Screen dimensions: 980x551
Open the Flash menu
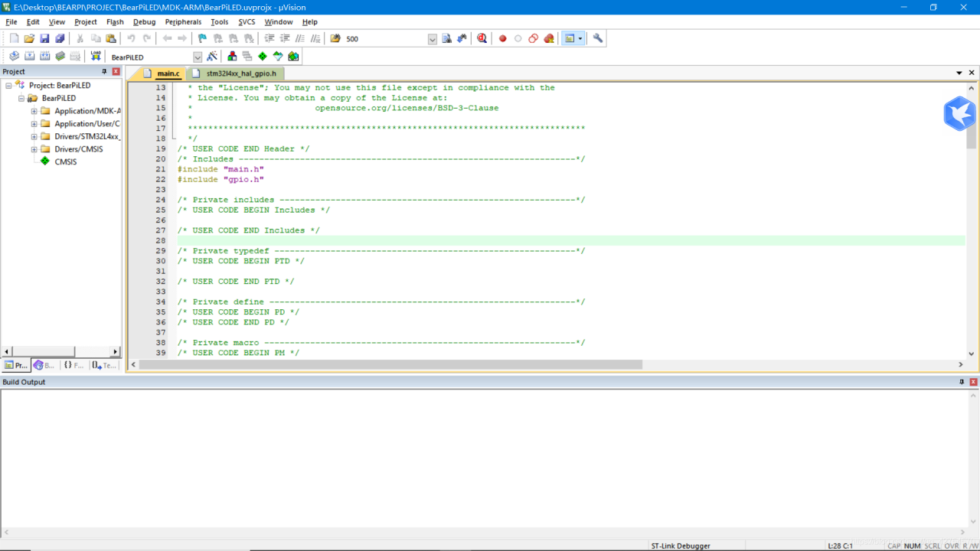(115, 22)
